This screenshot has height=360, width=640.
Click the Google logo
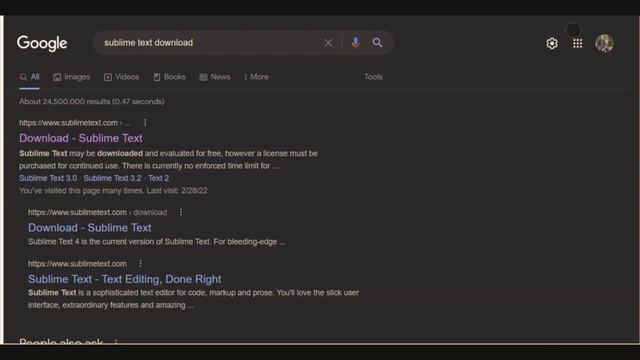(x=42, y=43)
